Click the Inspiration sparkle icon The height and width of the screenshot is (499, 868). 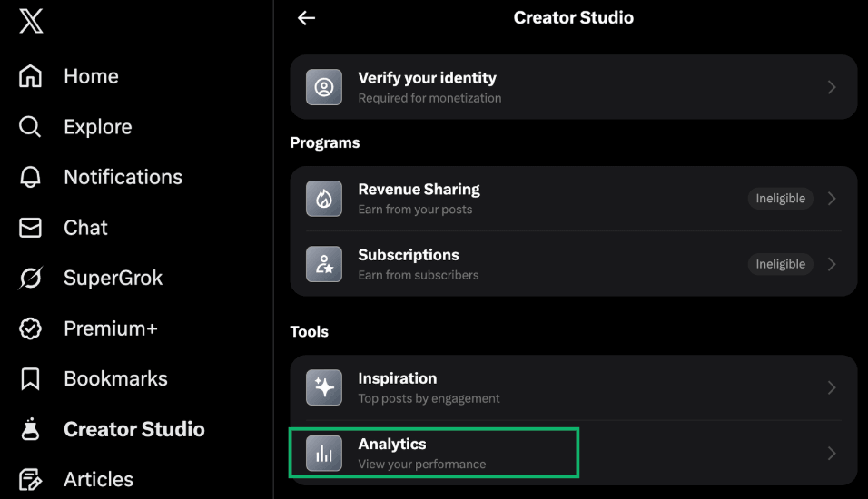point(324,387)
